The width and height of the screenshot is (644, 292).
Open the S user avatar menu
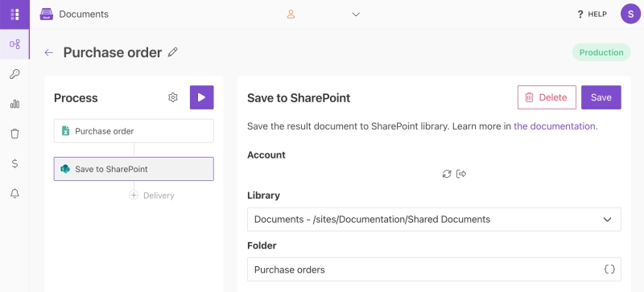tap(630, 14)
